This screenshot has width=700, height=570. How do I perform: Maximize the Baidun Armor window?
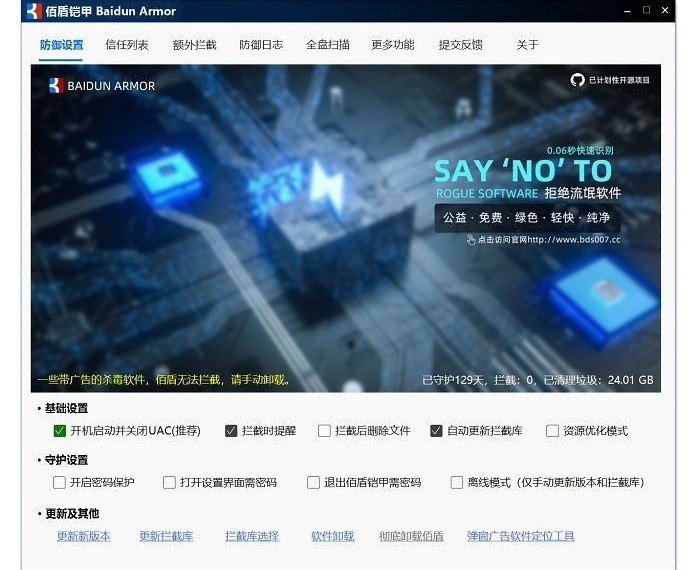point(646,10)
